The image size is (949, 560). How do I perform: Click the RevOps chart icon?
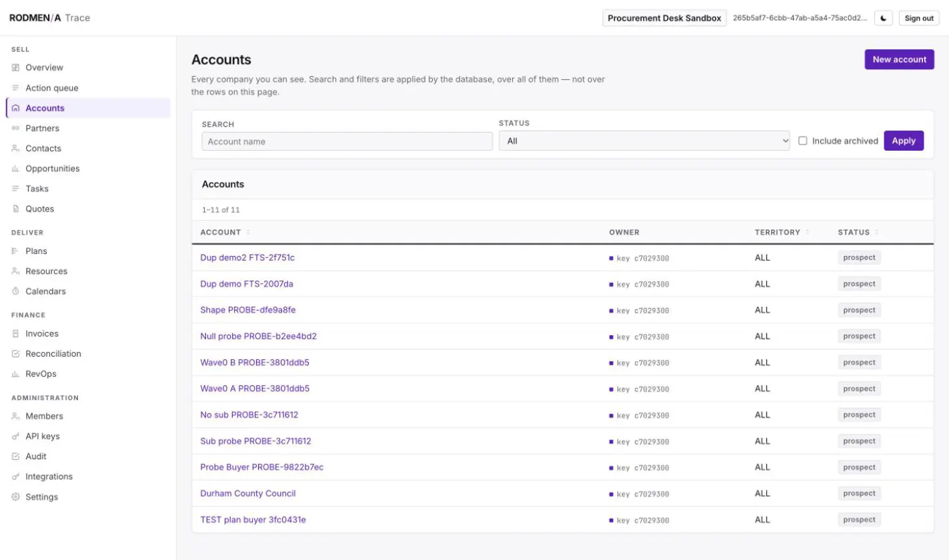[16, 374]
